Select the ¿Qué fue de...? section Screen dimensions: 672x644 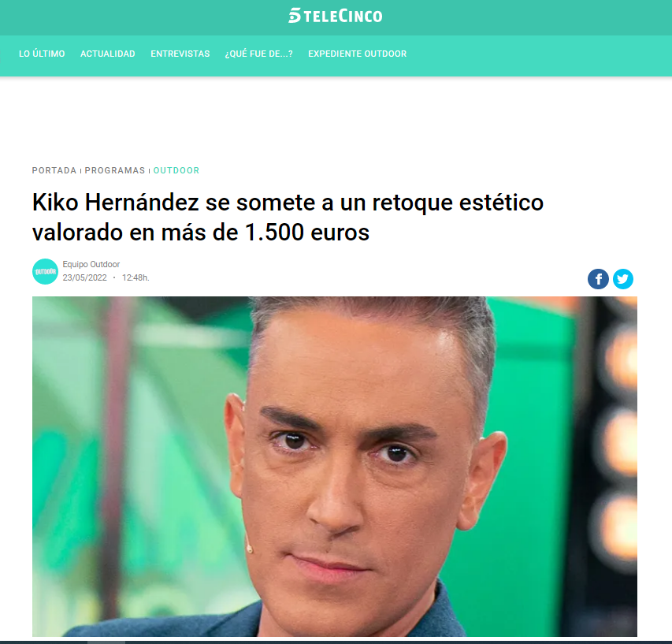click(259, 54)
